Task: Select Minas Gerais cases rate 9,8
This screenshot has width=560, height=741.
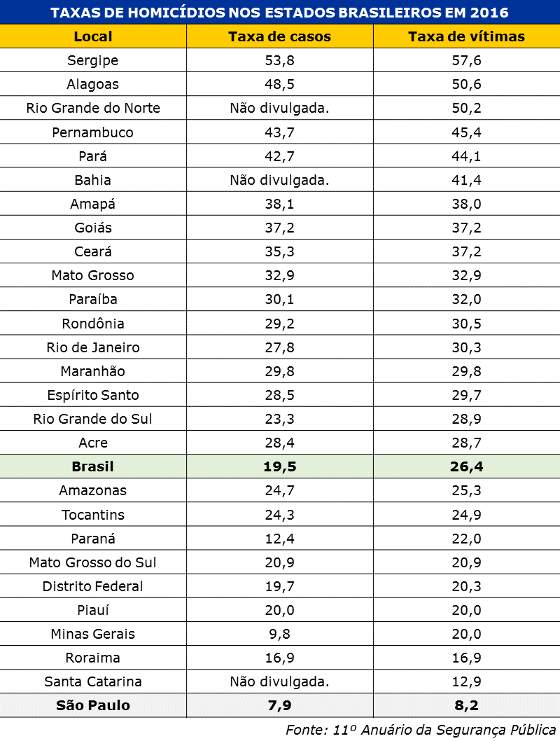Action: pos(279,635)
